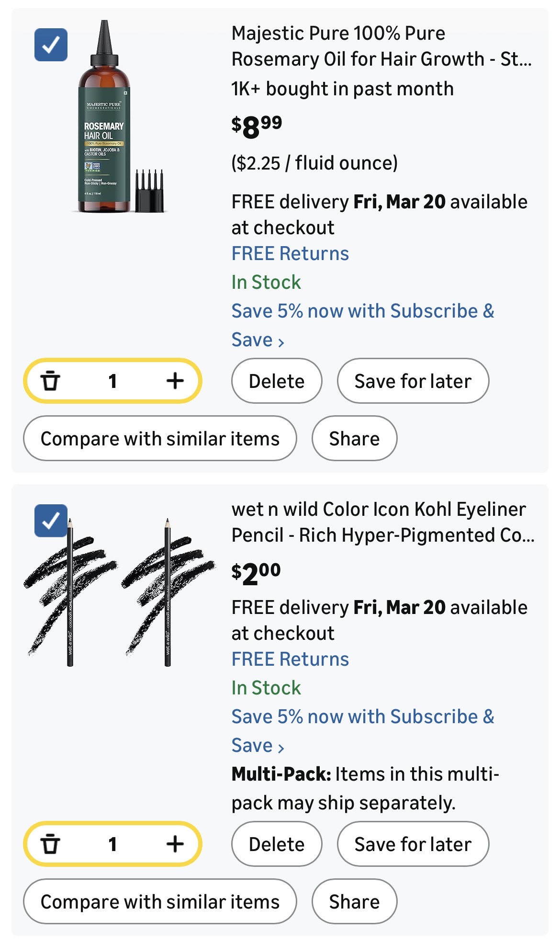Increase Eyeliner Pencil quantity with plus icon
The height and width of the screenshot is (943, 560).
point(175,844)
